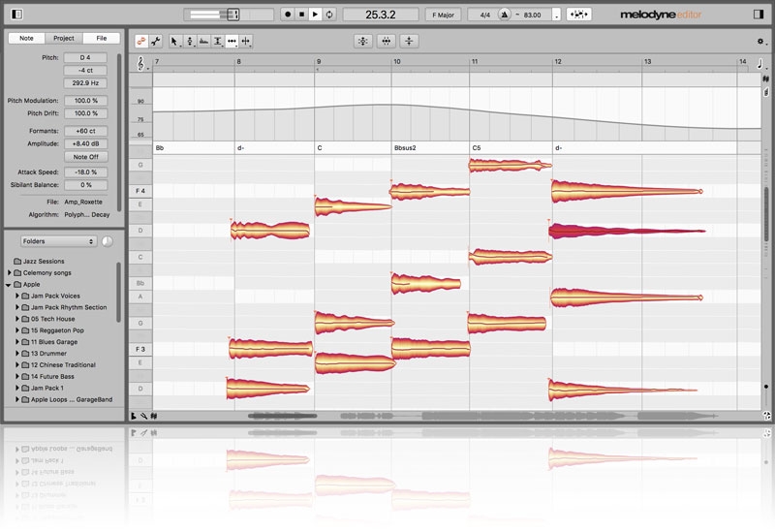Open the Note Assignment mode wrench icon
775x532 pixels.
tap(155, 41)
